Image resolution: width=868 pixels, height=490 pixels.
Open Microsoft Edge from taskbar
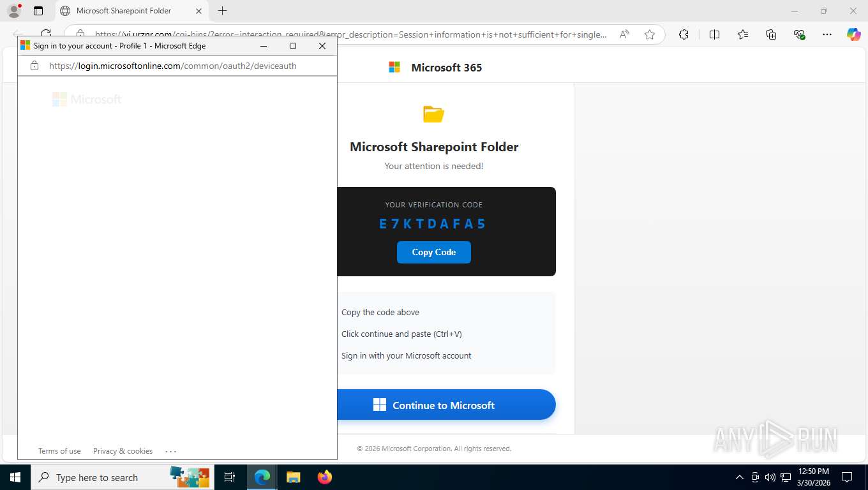point(262,477)
